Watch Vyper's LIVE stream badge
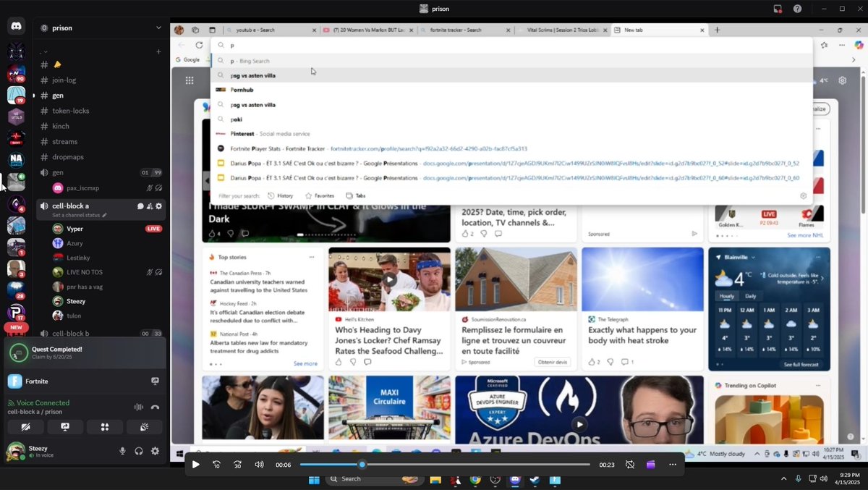The width and height of the screenshot is (868, 490). point(153,229)
